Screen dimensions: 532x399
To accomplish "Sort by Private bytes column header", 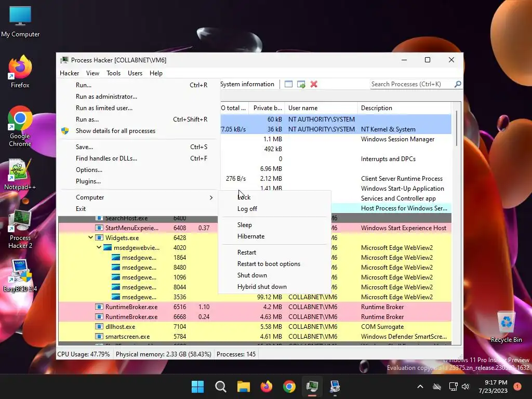I will 267,108.
